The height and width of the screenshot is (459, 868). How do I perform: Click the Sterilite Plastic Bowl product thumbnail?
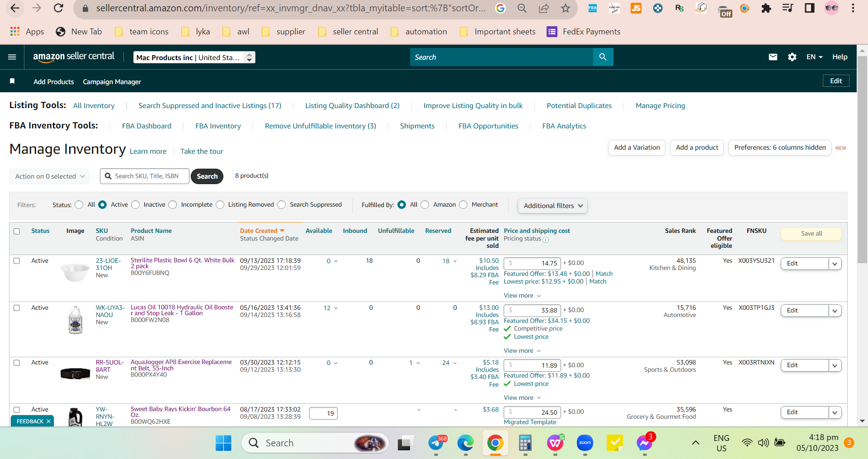[75, 272]
